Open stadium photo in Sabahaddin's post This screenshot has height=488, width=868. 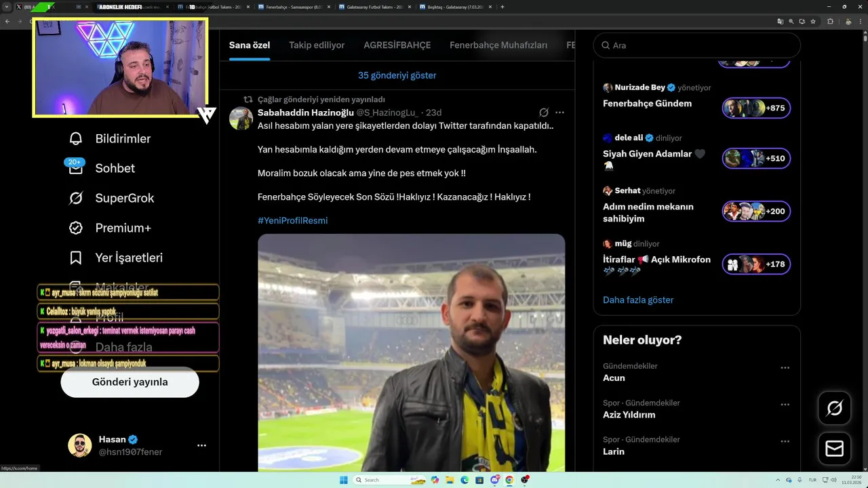pyautogui.click(x=411, y=352)
